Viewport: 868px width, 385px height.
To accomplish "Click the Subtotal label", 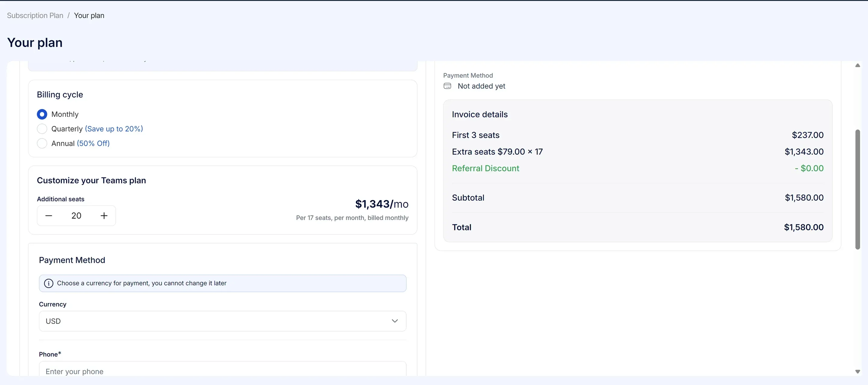I will click(x=468, y=198).
